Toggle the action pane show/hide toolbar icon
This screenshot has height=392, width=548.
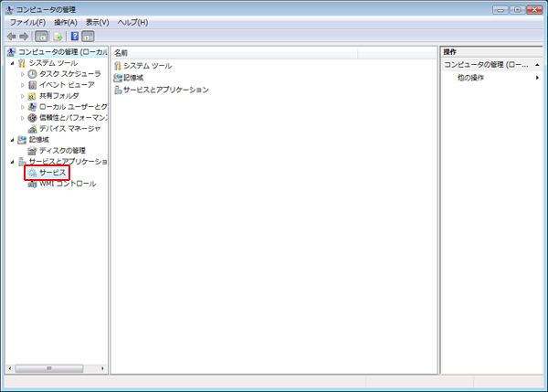tap(88, 37)
